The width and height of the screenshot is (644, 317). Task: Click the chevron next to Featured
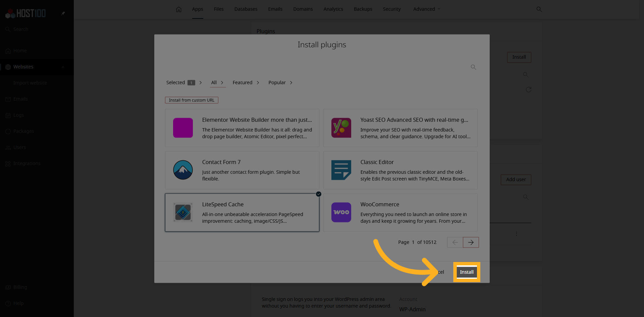click(258, 83)
